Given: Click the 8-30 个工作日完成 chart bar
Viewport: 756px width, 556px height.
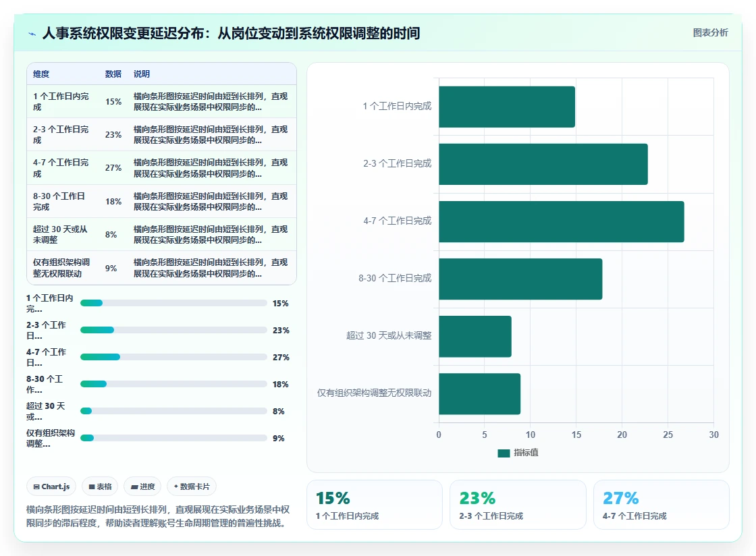Looking at the screenshot, I should (520, 279).
